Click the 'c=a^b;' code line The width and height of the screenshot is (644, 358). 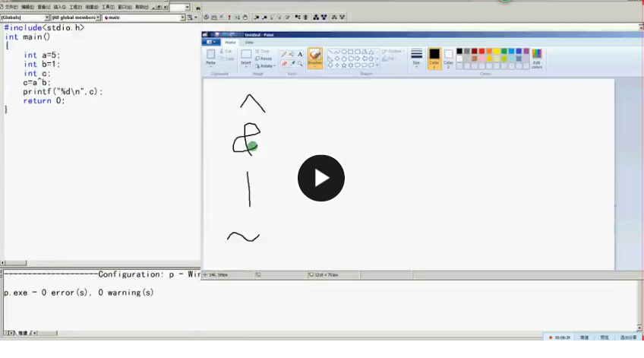pyautogui.click(x=37, y=83)
